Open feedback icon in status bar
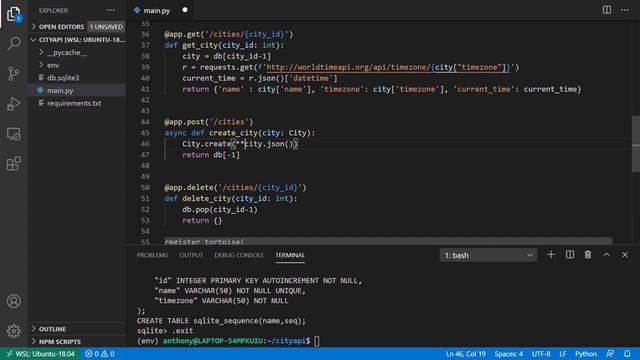Viewport: 640px width, 360px height. pyautogui.click(x=610, y=354)
